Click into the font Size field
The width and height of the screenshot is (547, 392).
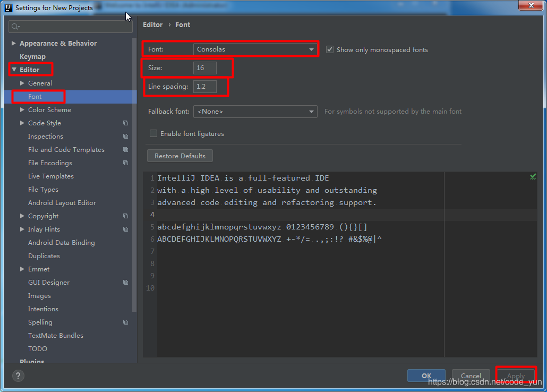(205, 67)
